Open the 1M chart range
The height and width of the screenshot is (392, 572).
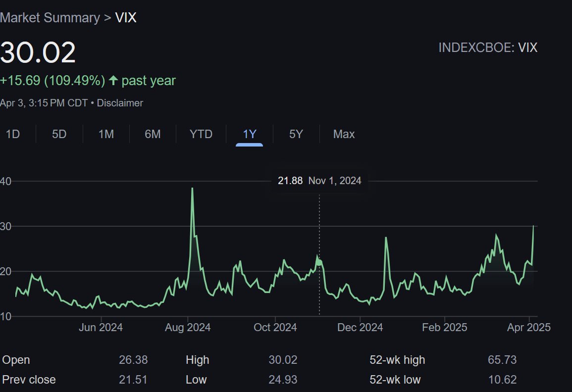pos(106,134)
